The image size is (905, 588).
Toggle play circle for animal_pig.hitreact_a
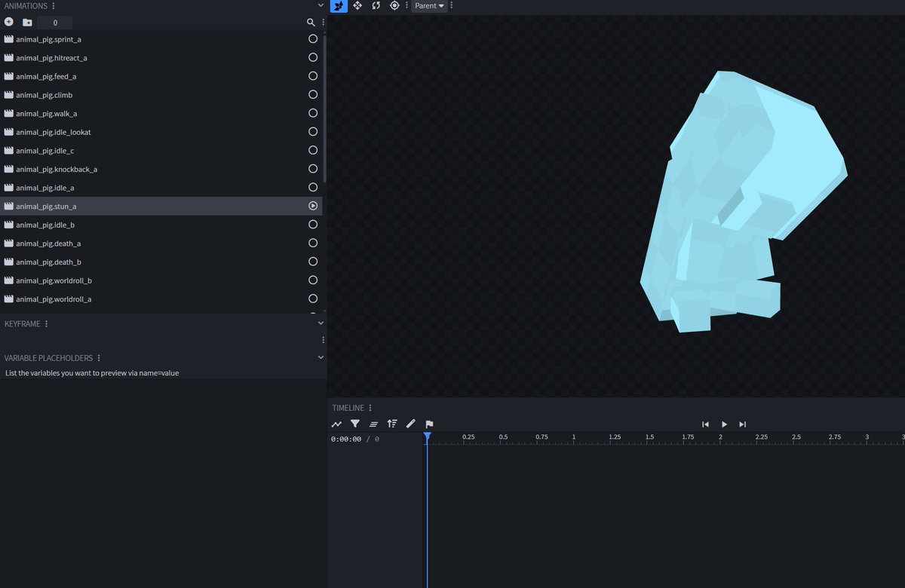click(313, 57)
